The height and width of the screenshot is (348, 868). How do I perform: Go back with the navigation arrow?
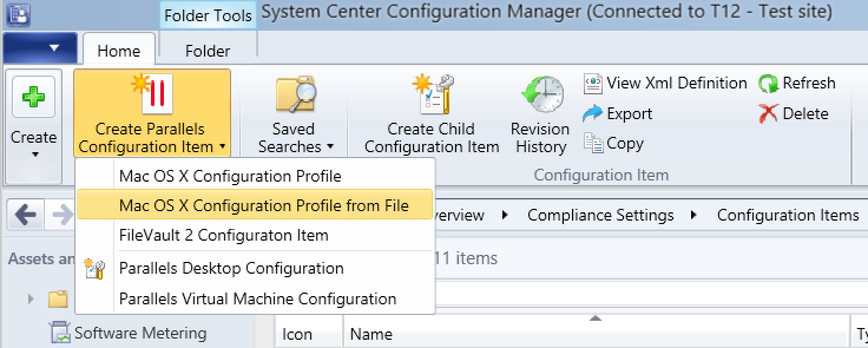coord(25,215)
